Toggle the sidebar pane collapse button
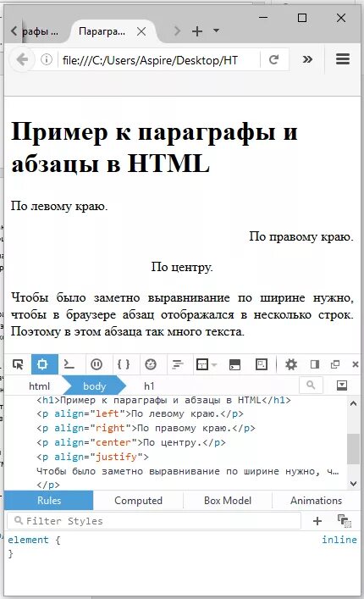364x599 pixels. coord(342,385)
